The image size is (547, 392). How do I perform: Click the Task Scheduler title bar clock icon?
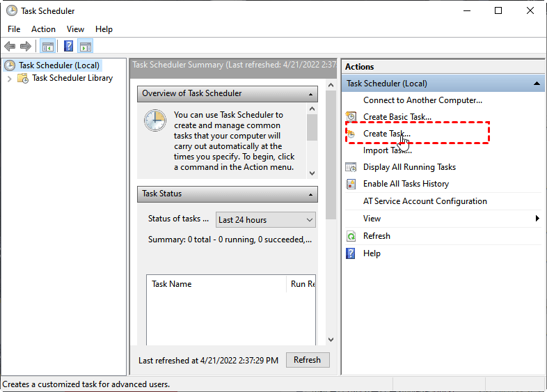[12, 11]
